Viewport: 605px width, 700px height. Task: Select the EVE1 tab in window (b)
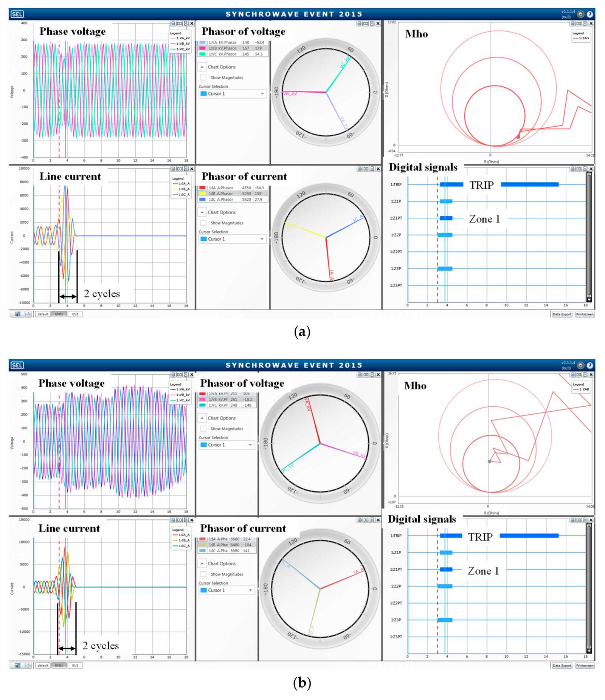(x=59, y=665)
